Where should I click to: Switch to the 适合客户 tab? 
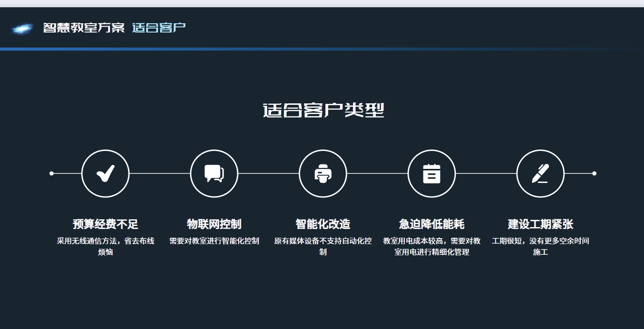[159, 28]
